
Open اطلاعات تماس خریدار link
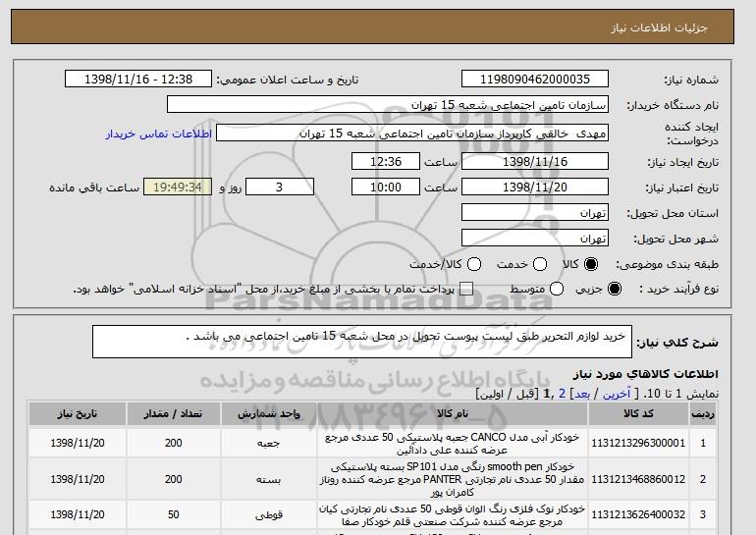click(159, 134)
